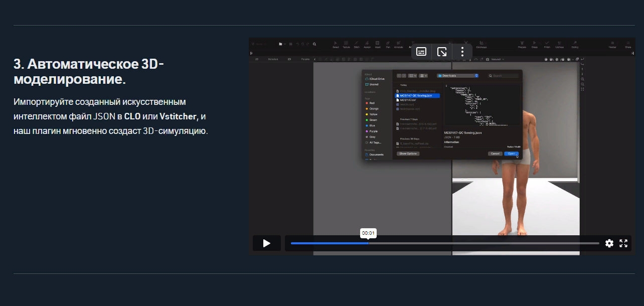Open the Prepare stage icon
This screenshot has height=306, width=644.
click(522, 44)
